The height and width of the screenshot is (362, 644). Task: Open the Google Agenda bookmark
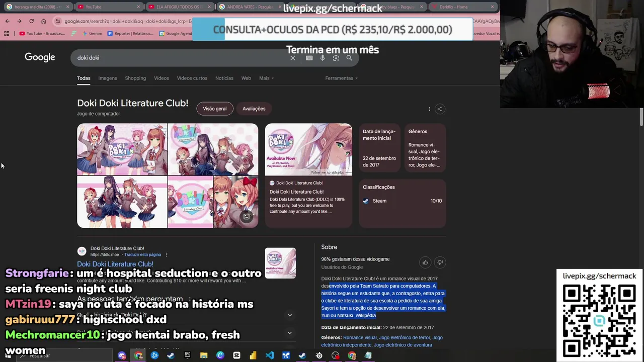pos(176,34)
